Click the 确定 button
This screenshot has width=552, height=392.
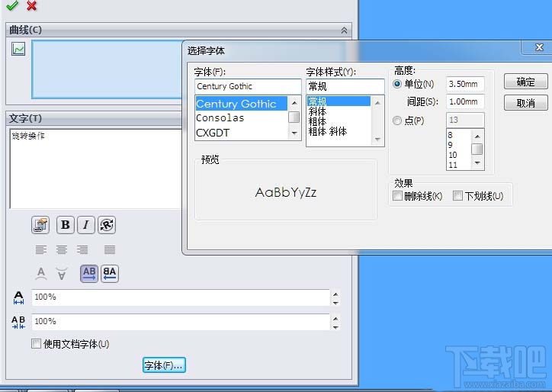[525, 82]
